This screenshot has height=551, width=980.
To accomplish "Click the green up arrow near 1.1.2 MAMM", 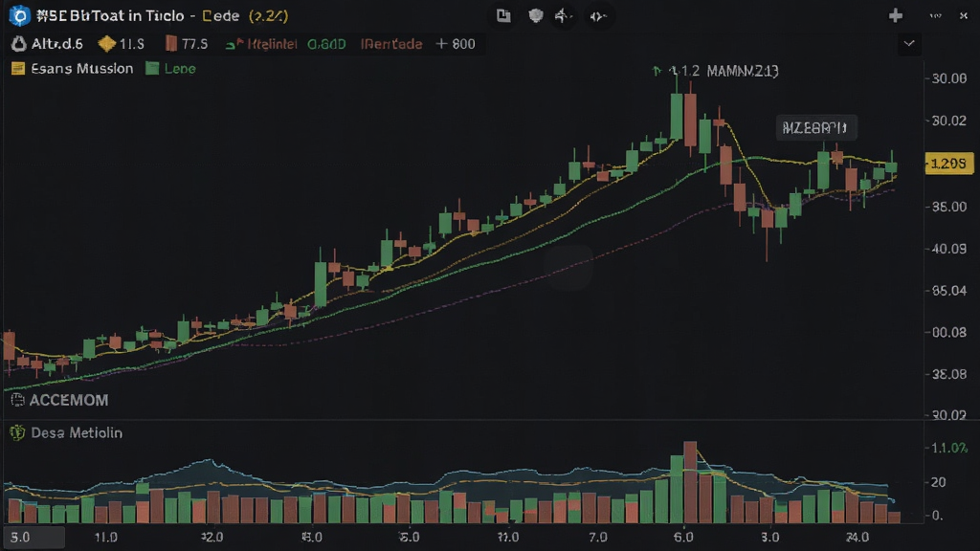I will (657, 71).
